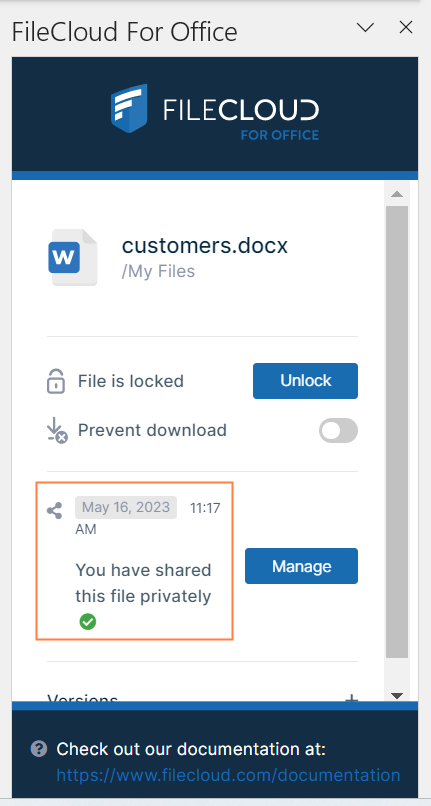Image resolution: width=431 pixels, height=806 pixels.
Task: Expand the Versions section with the plus
Action: [351, 699]
